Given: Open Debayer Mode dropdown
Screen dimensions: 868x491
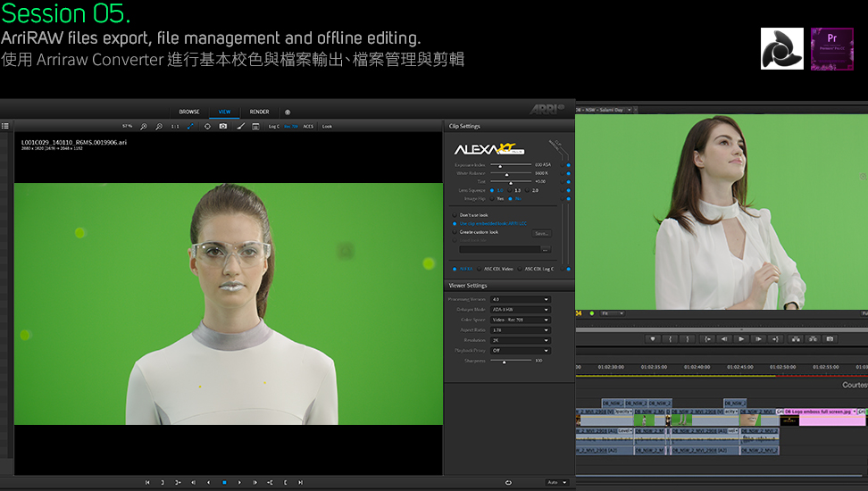Looking at the screenshot, I should point(521,310).
